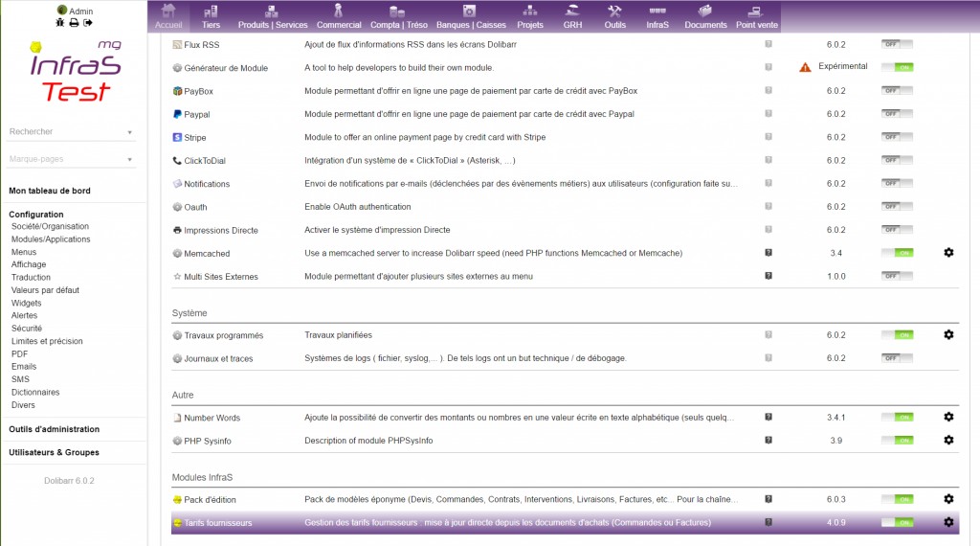Click the Multi Sites Externes module name
Image resolution: width=980 pixels, height=546 pixels.
pos(221,277)
